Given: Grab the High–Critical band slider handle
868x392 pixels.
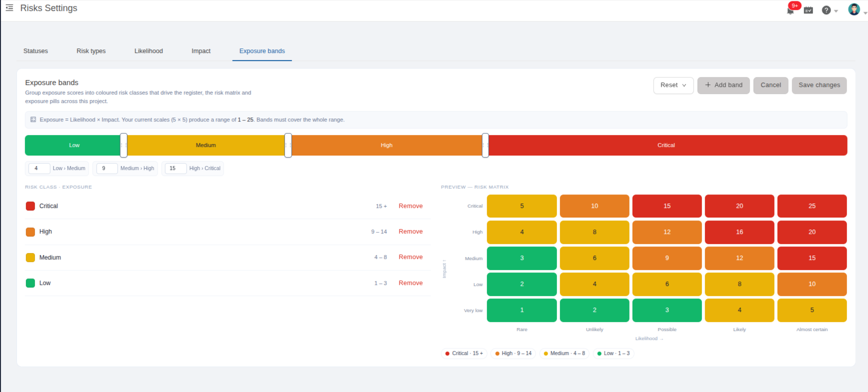Looking at the screenshot, I should (485, 145).
